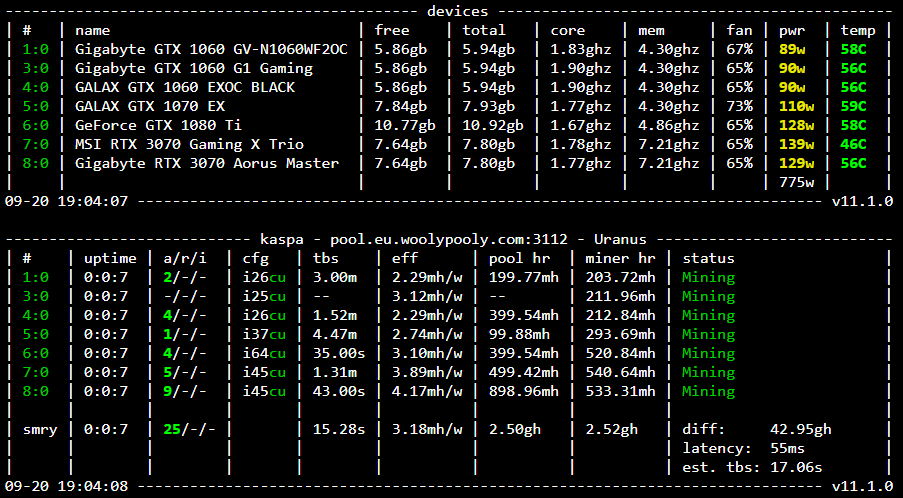Click the device name Gigabyte GTX 1060 GV-N1060WF2OC
The width and height of the screenshot is (903, 498).
click(x=211, y=50)
